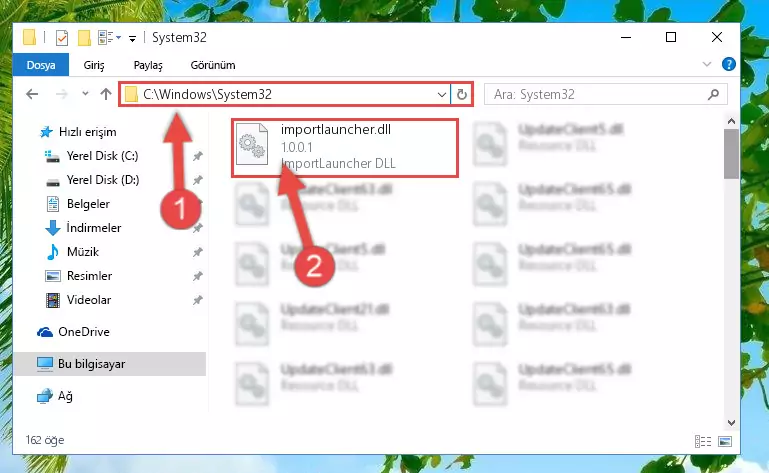
Task: Click New Folder icon in title bar
Action: (84, 38)
